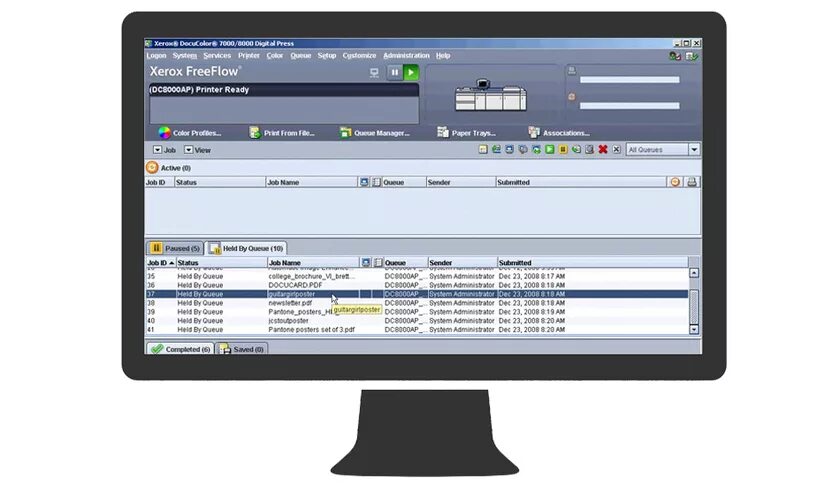
Task: Click the printer icon in Active header
Action: pyautogui.click(x=692, y=182)
